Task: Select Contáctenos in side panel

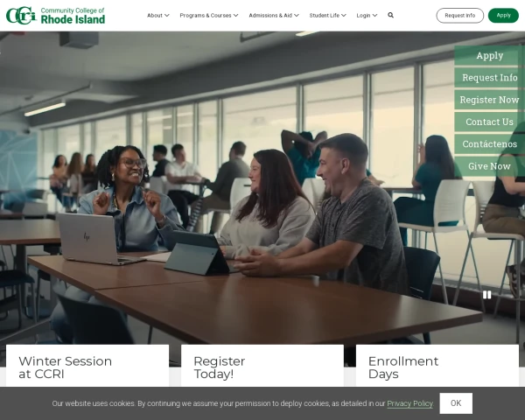Action: 489,143
